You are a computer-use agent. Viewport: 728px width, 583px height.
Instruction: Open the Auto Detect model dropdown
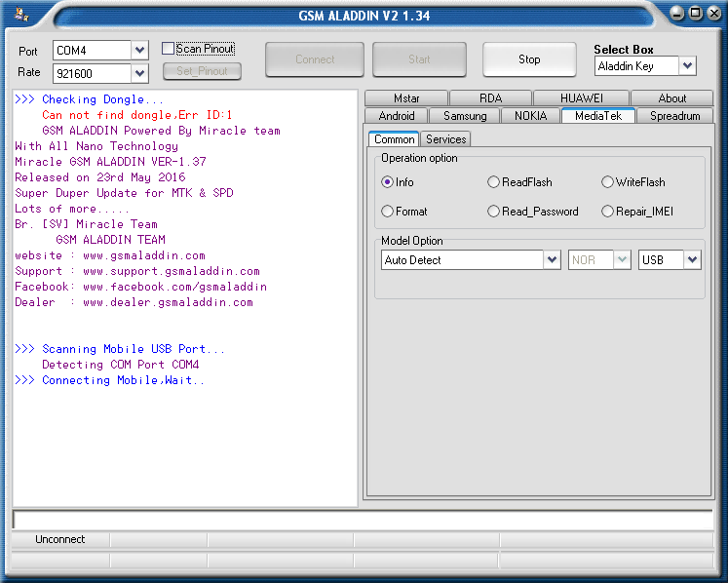[552, 259]
